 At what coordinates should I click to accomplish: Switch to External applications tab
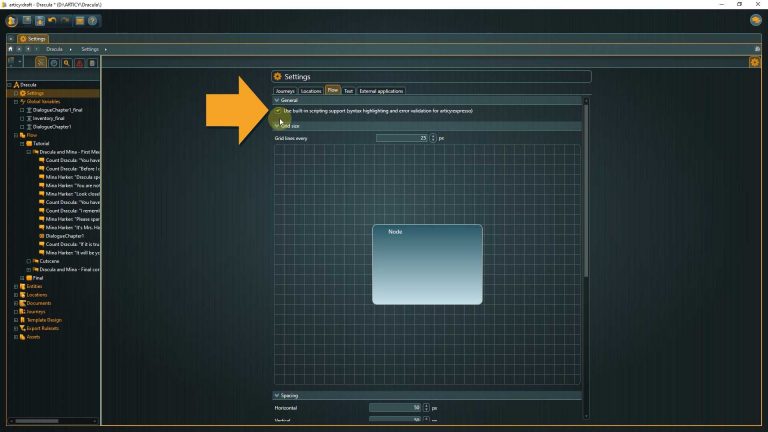tap(381, 91)
